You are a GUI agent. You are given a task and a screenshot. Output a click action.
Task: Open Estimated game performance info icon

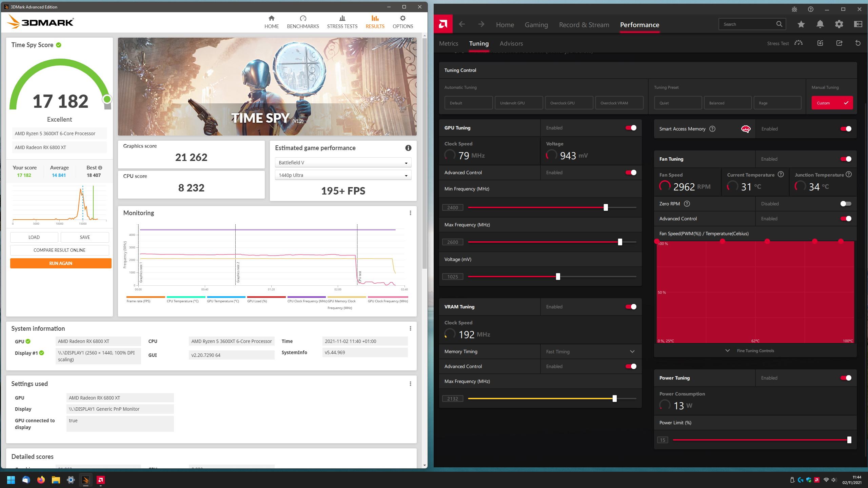(408, 148)
